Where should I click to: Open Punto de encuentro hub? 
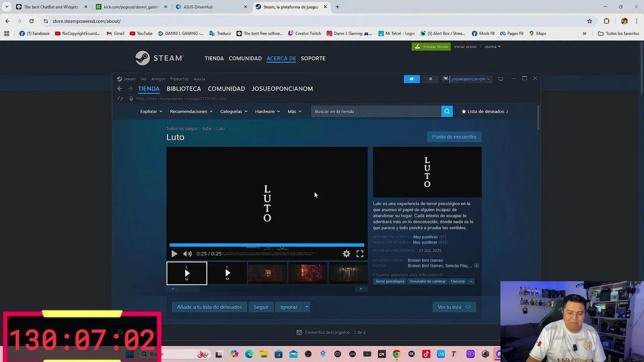coord(454,137)
